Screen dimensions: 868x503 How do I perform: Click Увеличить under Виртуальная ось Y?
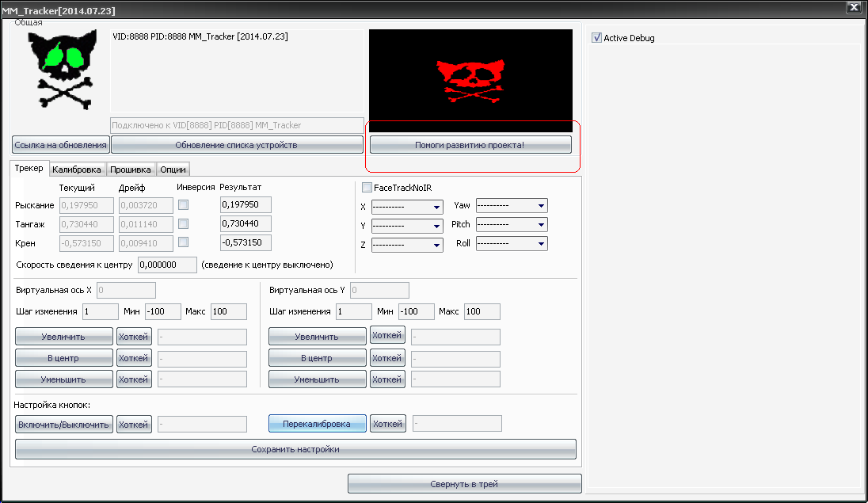pos(318,336)
